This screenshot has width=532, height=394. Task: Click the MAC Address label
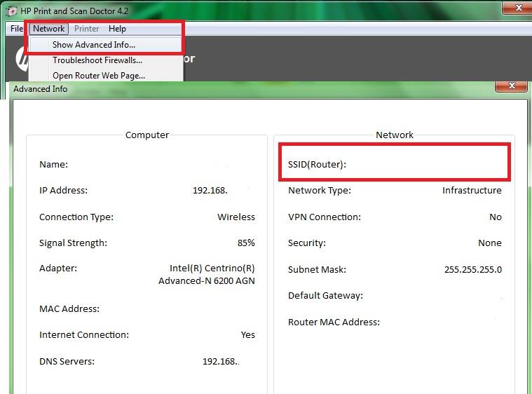pyautogui.click(x=69, y=308)
